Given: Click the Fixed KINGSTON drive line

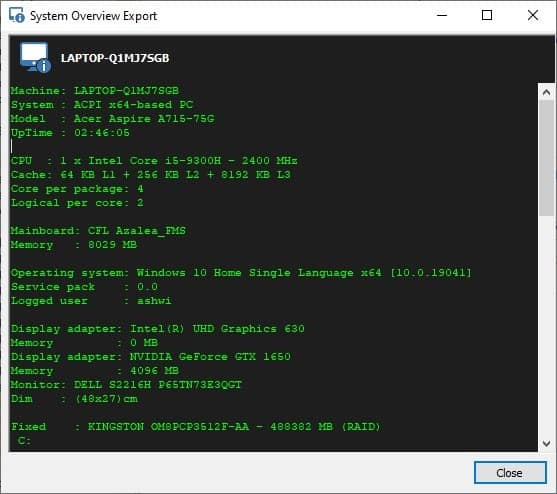Looking at the screenshot, I should [x=195, y=427].
